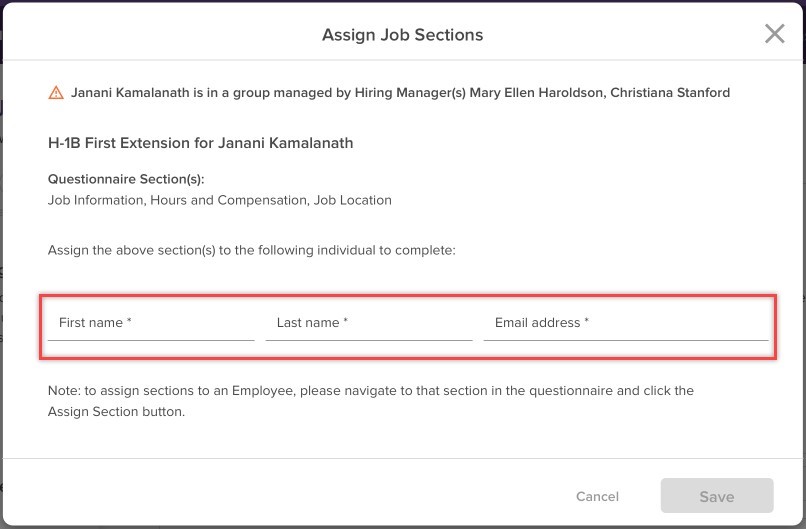Click into the Last name field
This screenshot has height=529, width=806.
pyautogui.click(x=368, y=323)
